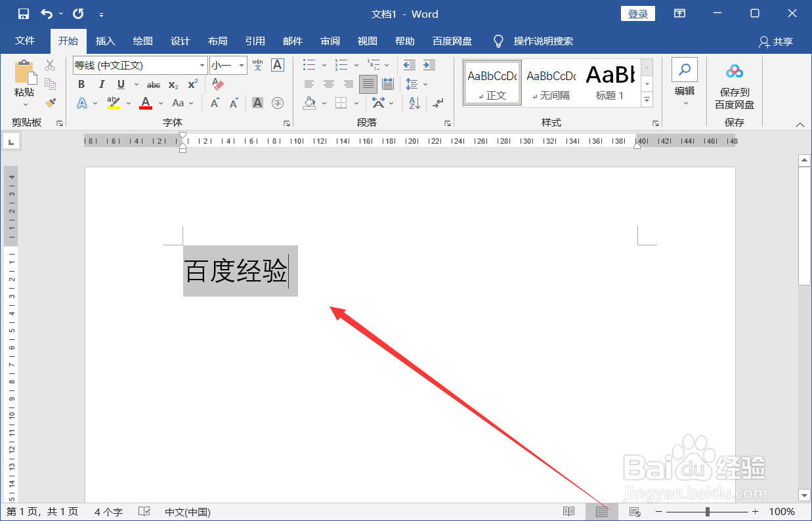Increase font size
812x521 pixels.
215,103
